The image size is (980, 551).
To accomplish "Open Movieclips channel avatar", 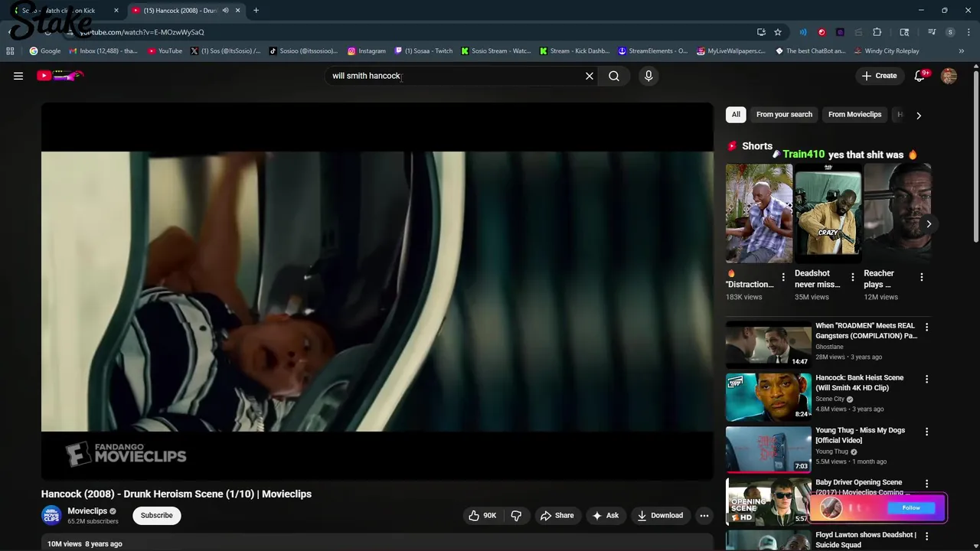I will [51, 515].
